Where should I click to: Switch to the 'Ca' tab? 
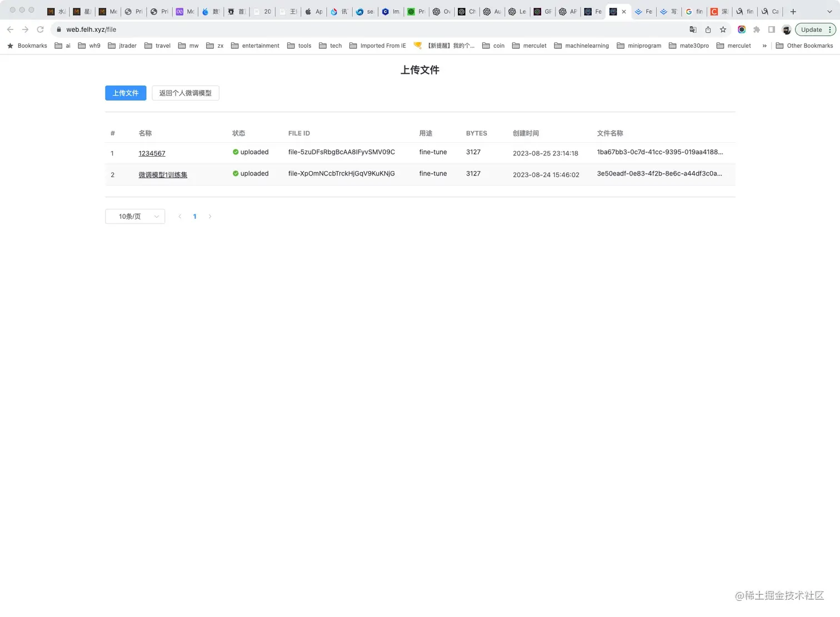tap(770, 11)
